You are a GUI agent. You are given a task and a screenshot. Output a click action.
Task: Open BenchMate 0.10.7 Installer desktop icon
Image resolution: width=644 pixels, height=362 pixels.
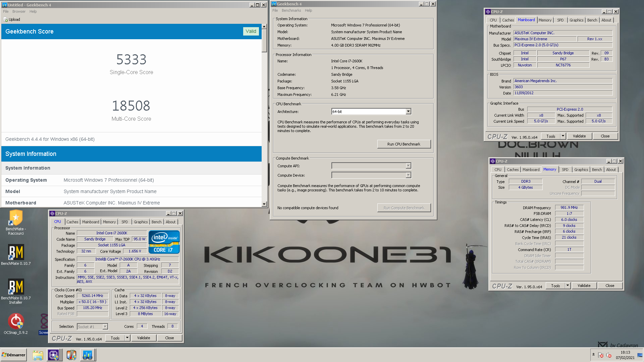tap(16, 291)
